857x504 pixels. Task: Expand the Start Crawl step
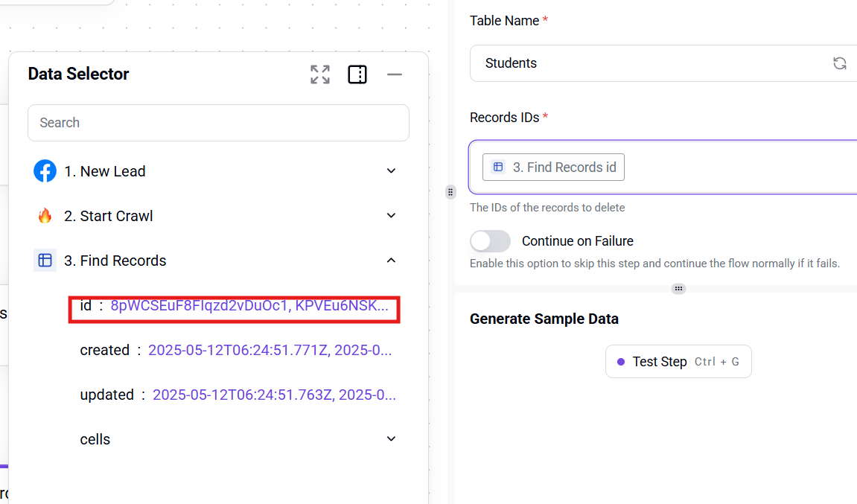pos(391,216)
